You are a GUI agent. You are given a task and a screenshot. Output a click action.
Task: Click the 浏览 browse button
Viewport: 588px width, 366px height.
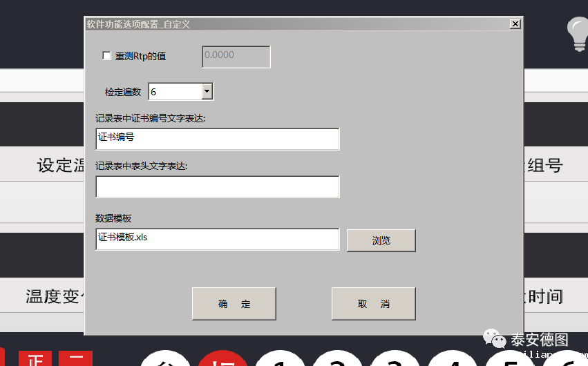click(x=381, y=240)
